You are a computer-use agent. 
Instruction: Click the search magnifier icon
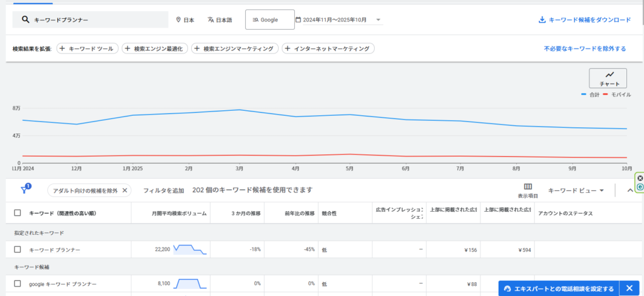click(x=25, y=20)
